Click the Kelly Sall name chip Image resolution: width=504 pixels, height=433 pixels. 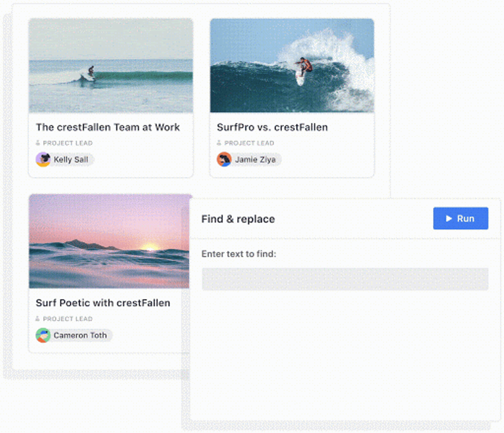pos(65,159)
